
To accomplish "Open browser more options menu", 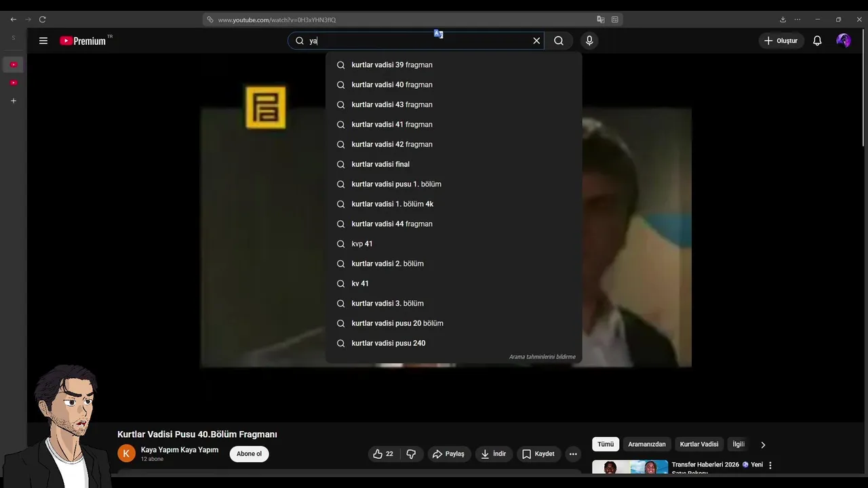I will [x=797, y=20].
